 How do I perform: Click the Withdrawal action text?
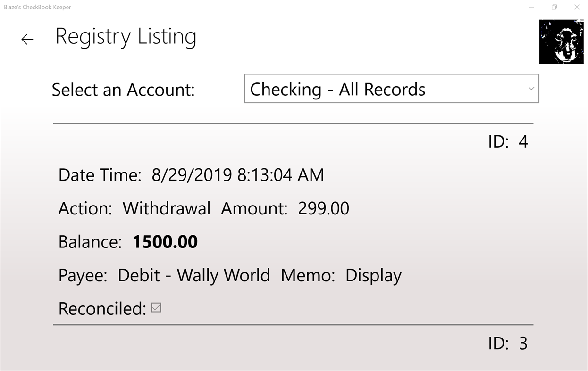[166, 208]
